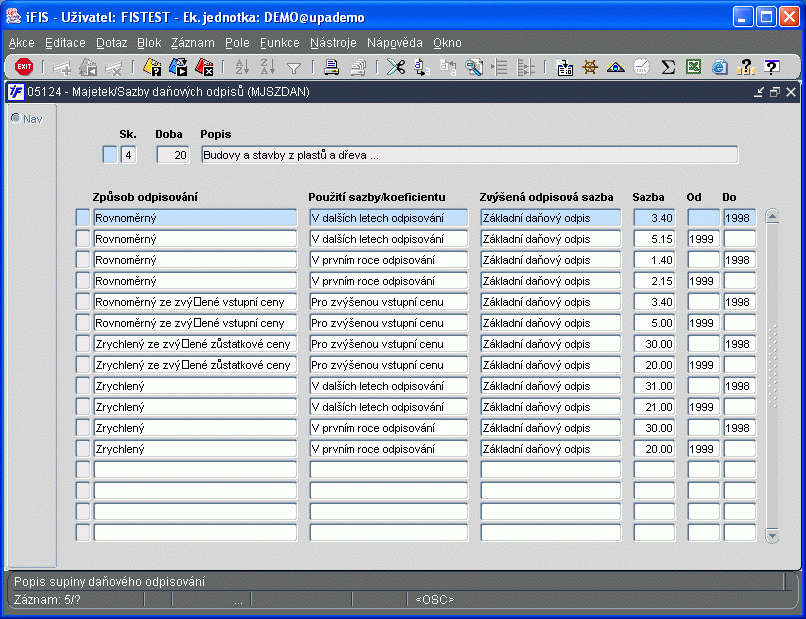This screenshot has width=806, height=619.
Task: Click row selector box of first Rovnoměrný row
Action: tap(82, 217)
